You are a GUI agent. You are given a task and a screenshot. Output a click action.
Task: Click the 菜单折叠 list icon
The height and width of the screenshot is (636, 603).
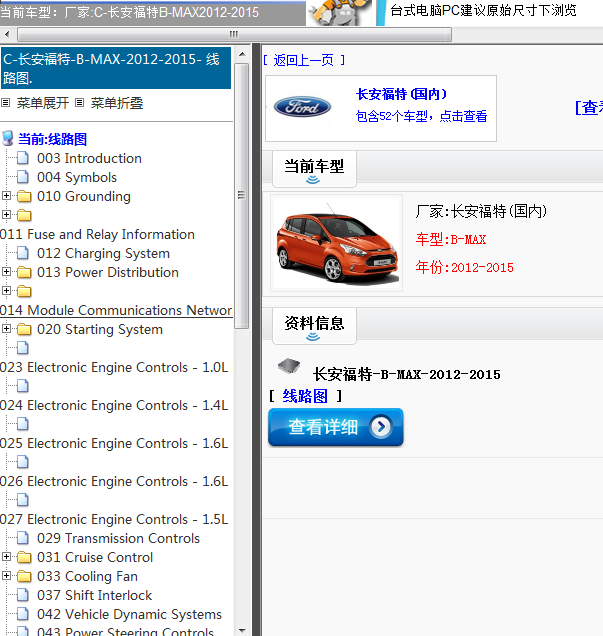[x=80, y=103]
